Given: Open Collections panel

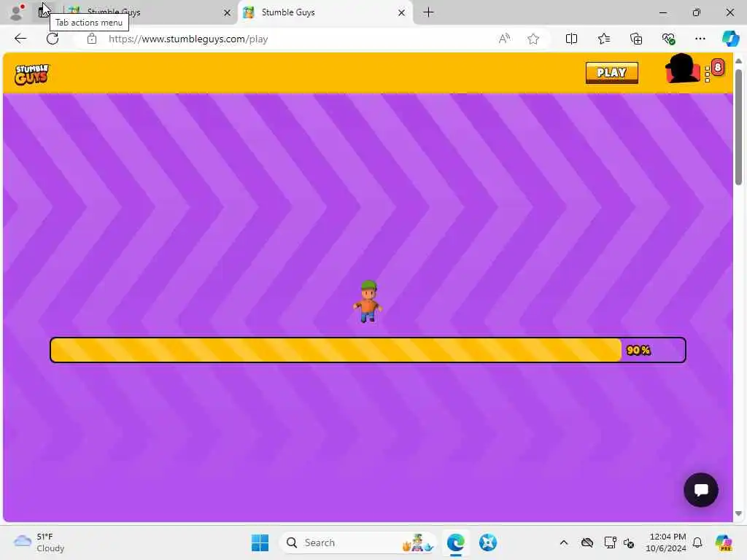Looking at the screenshot, I should point(636,39).
